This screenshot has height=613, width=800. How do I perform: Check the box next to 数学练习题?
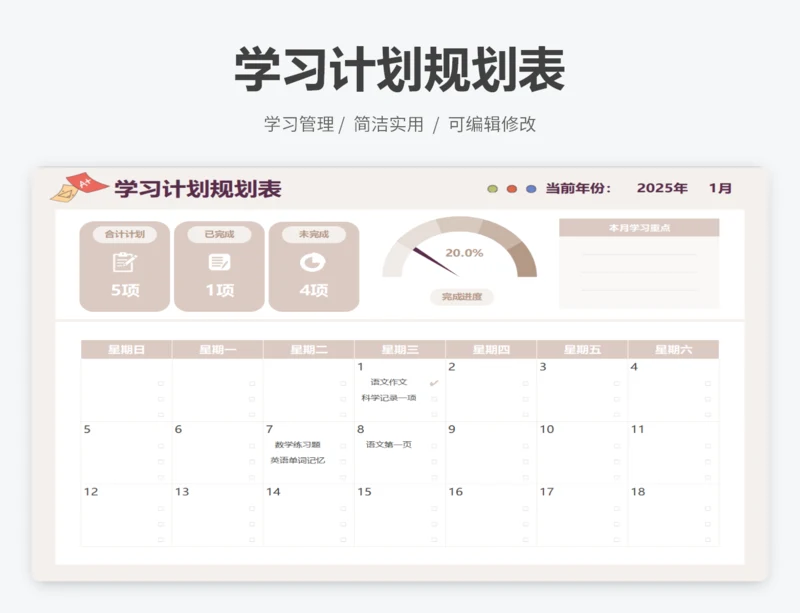[x=343, y=446]
